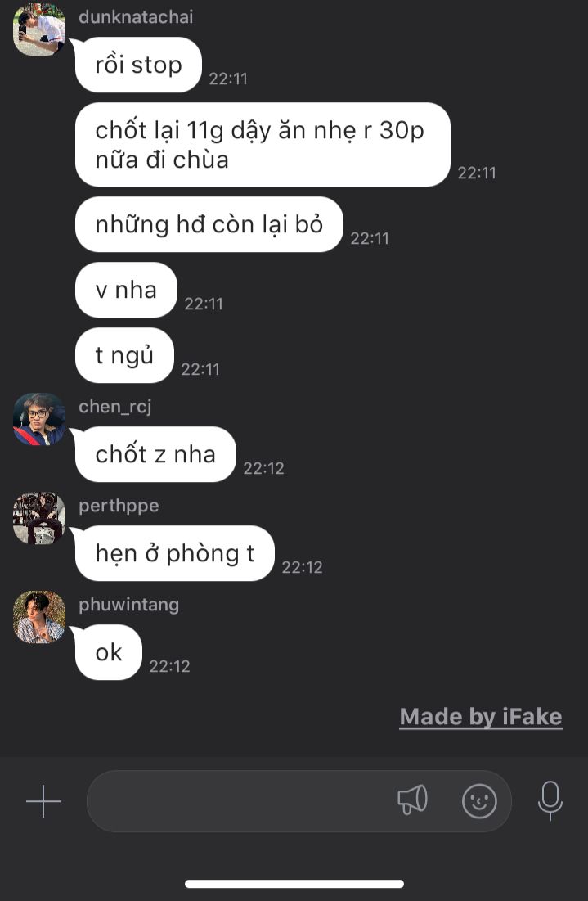
Task: Tap the 'hẹn ở phòng t' message
Action: tap(174, 553)
